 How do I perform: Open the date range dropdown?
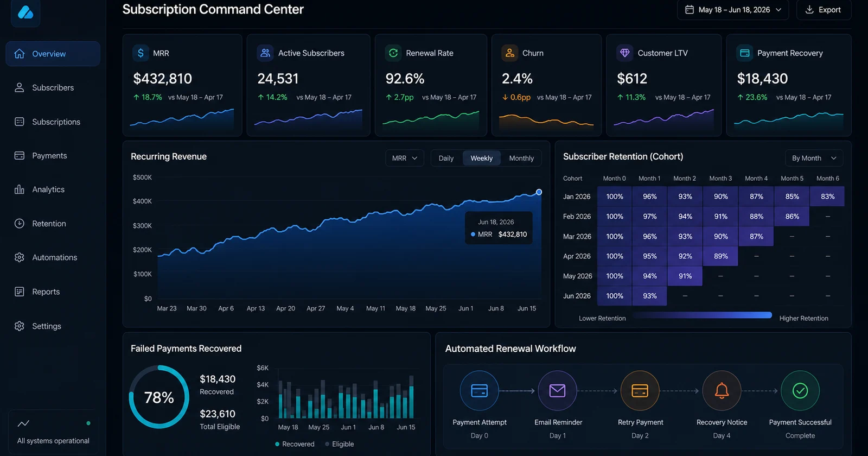pyautogui.click(x=733, y=10)
